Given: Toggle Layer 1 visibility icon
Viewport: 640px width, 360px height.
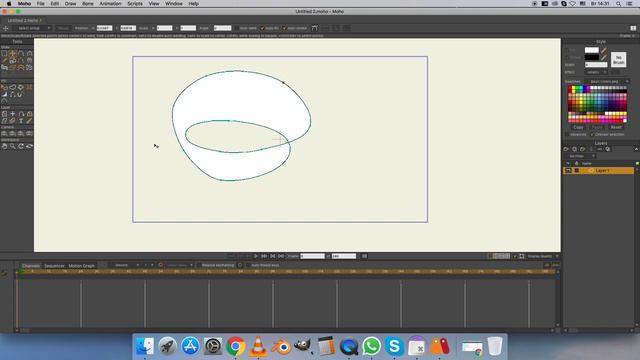Looking at the screenshot, I should (568, 171).
